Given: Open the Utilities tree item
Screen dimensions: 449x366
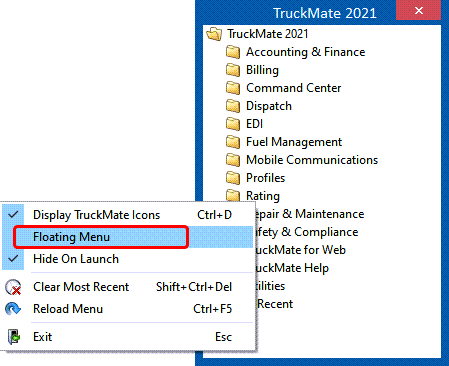Looking at the screenshot, I should tap(270, 286).
